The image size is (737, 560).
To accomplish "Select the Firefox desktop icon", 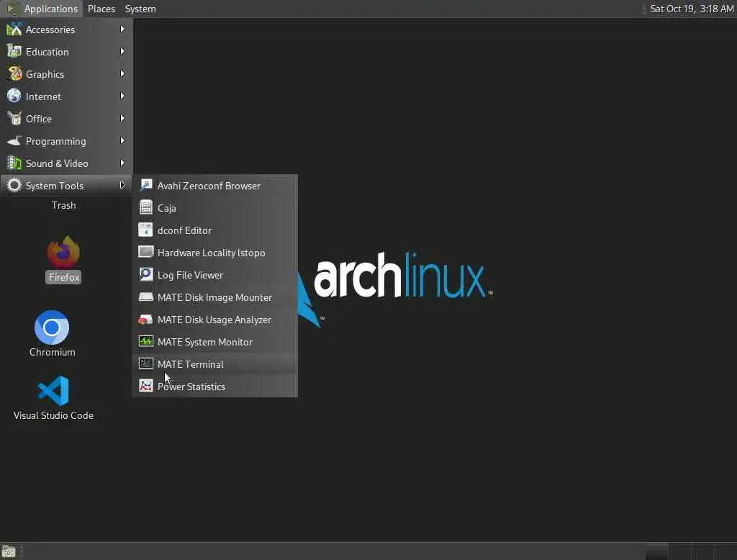I will [x=63, y=252].
